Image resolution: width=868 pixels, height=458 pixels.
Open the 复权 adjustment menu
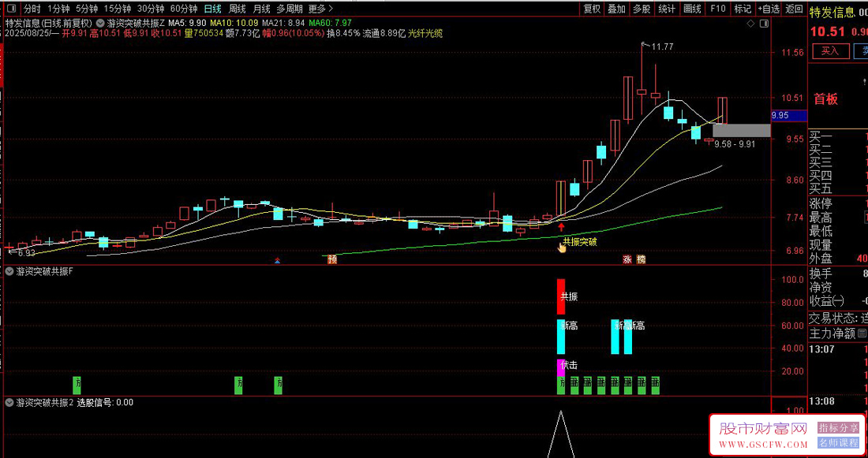[x=592, y=9]
